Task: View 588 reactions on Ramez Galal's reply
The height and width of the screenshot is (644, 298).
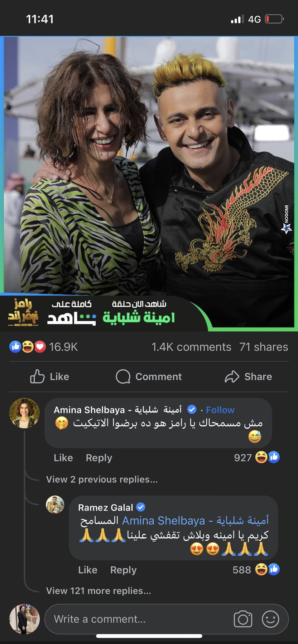Action: point(256,569)
